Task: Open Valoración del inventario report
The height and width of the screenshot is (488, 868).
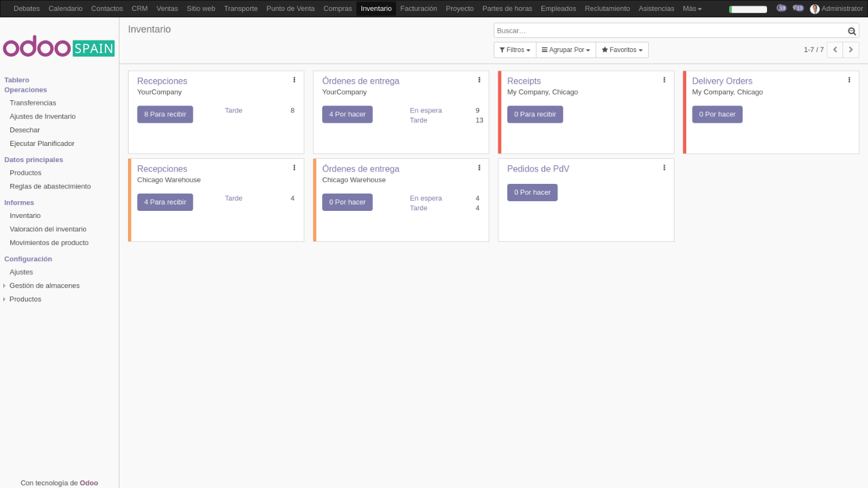Action: coord(48,229)
